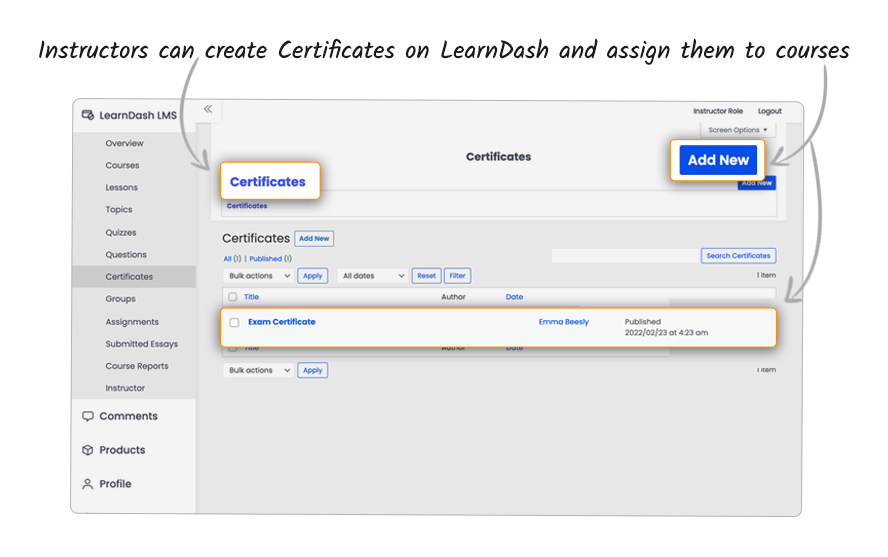888x557 pixels.
Task: Click the small Certificates tab under header
Action: tap(247, 206)
